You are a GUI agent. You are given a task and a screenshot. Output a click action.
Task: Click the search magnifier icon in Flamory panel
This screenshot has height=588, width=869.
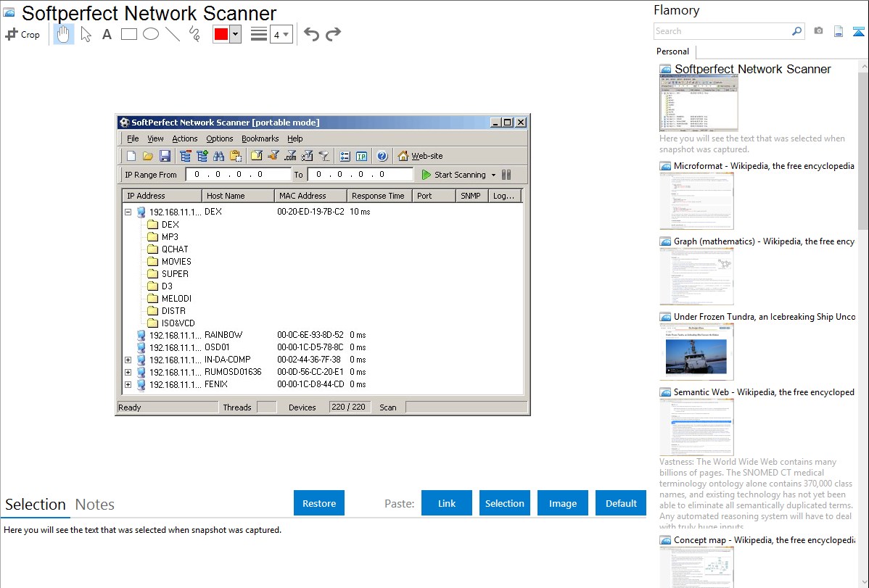click(796, 31)
